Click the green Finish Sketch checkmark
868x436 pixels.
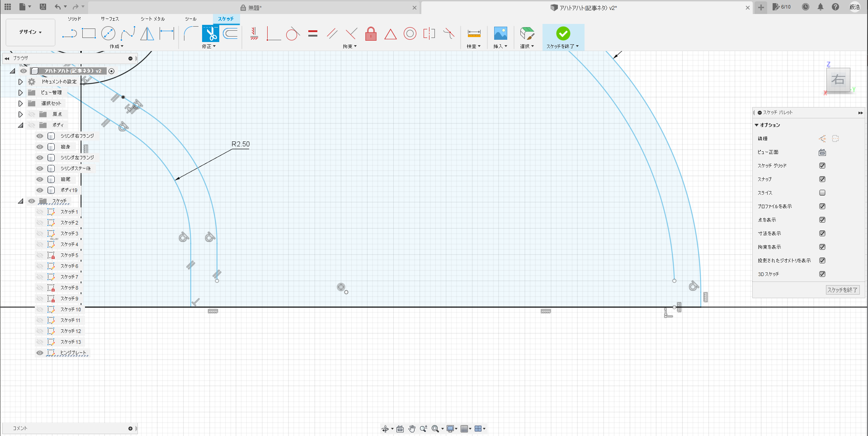pos(563,33)
